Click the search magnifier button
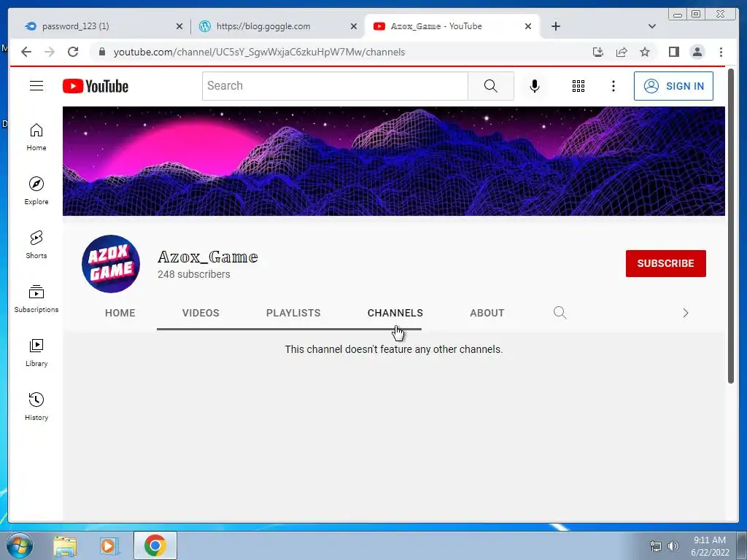This screenshot has height=560, width=747. coord(491,86)
